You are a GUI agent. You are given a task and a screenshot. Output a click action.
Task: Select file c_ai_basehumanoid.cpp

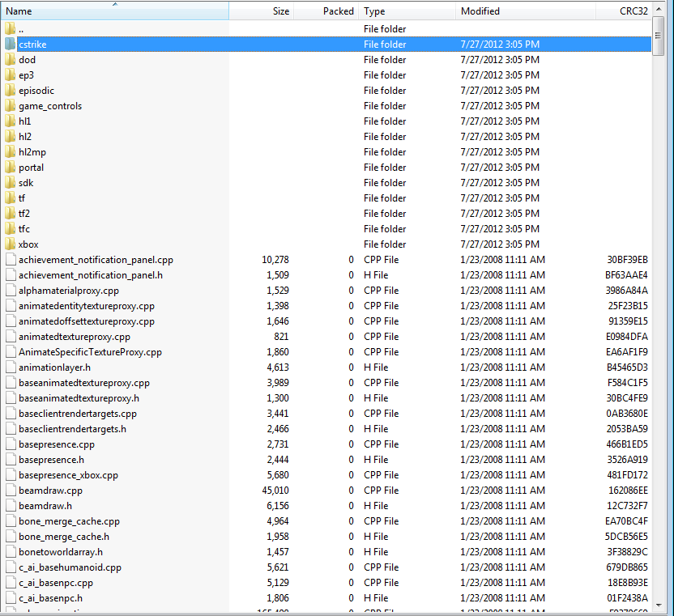(70, 567)
